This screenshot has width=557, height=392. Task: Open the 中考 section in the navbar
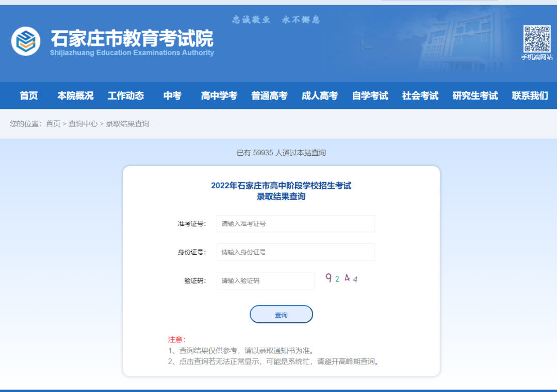point(172,95)
